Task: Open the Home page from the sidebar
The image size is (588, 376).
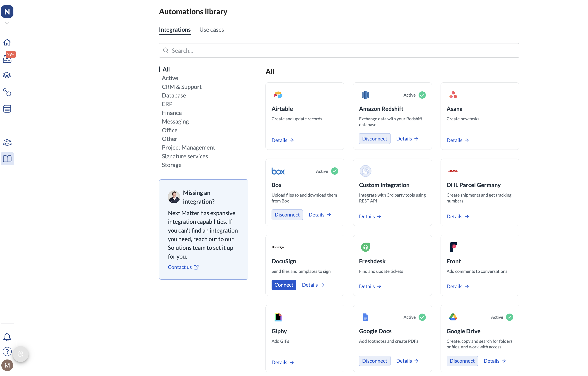Action: click(7, 42)
